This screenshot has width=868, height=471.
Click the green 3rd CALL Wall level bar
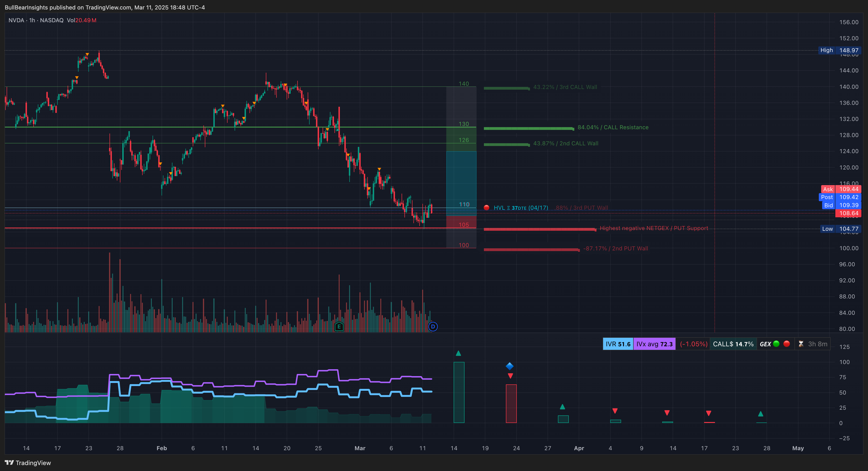(507, 88)
